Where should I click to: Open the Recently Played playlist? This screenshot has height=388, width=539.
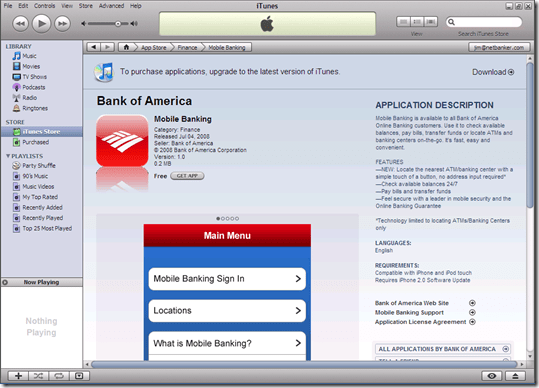click(x=42, y=218)
